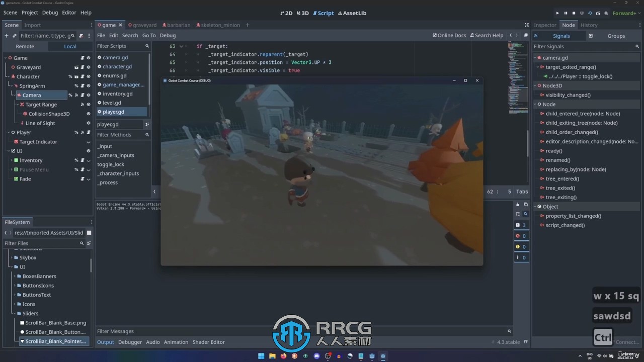Copy output log icon
The width and height of the screenshot is (644, 362).
[x=525, y=205]
